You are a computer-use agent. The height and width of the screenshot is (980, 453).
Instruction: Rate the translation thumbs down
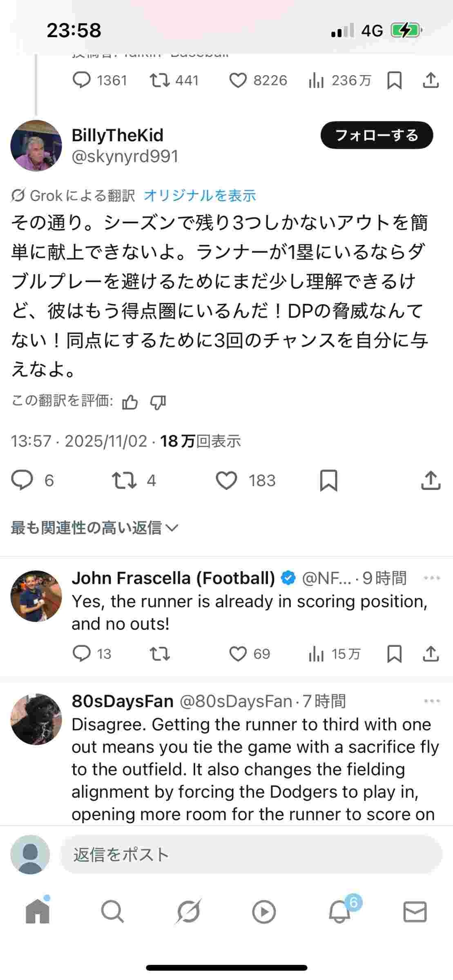click(x=158, y=402)
